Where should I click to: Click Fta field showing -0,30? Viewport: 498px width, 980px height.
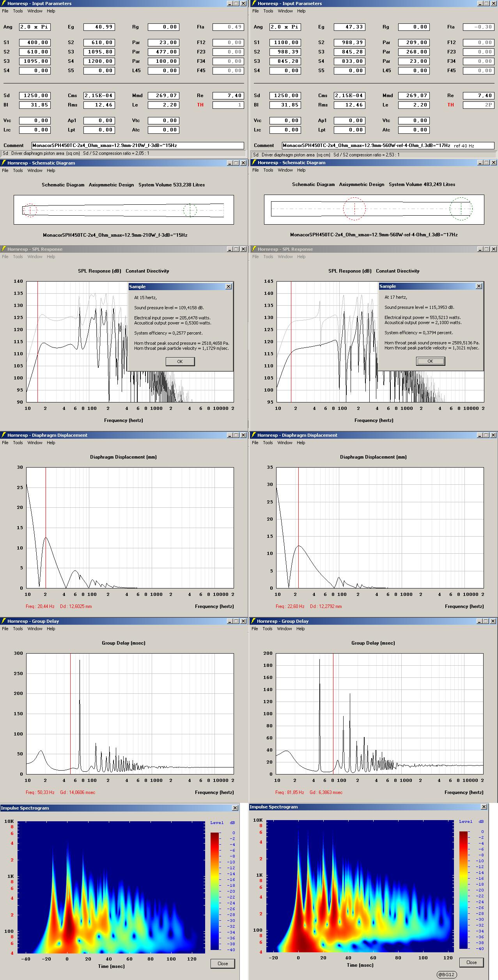click(479, 27)
